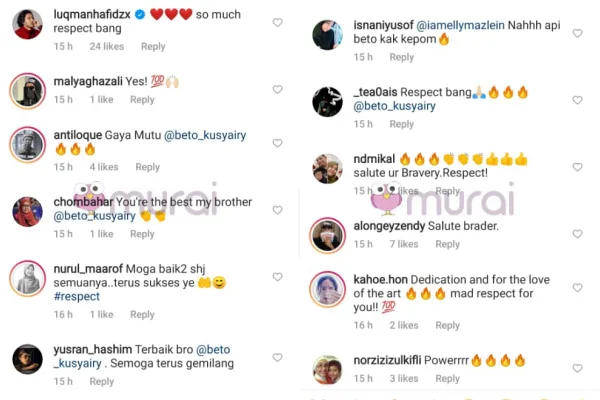Like nurul_maarof's comment via heart icon
The image size is (600, 400).
pos(277,277)
